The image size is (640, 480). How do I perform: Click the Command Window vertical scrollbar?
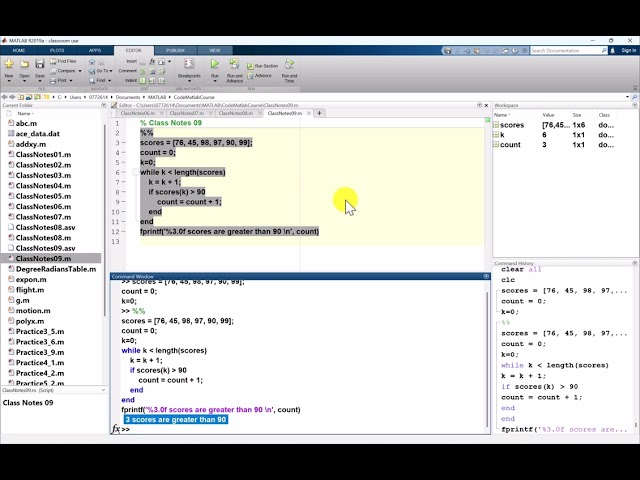pyautogui.click(x=488, y=359)
